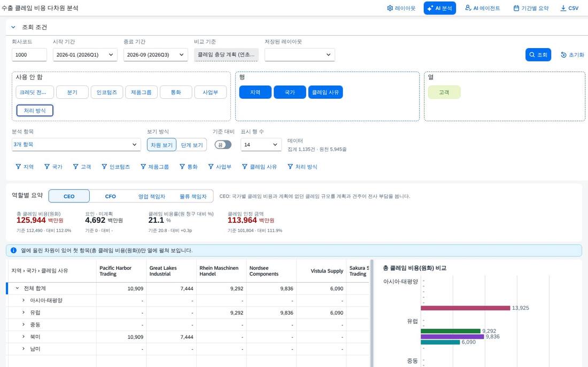The width and height of the screenshot is (588, 367).
Task: Open the 종료 기간 dropdown
Action: pyautogui.click(x=156, y=54)
